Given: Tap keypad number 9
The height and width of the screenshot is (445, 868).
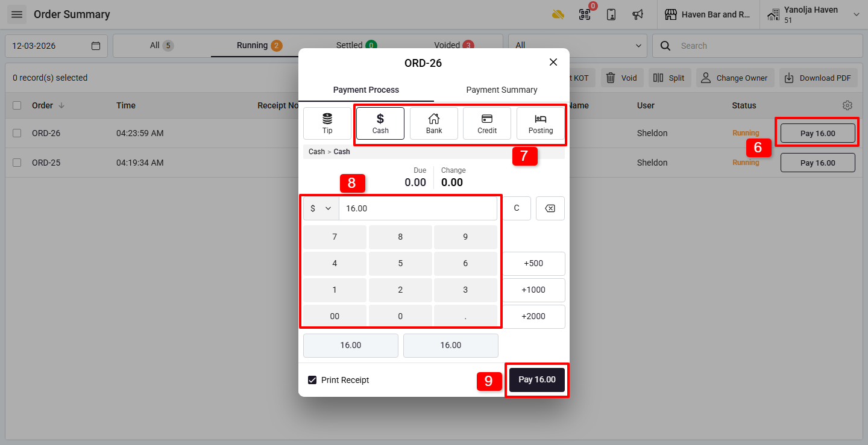Looking at the screenshot, I should pos(465,237).
